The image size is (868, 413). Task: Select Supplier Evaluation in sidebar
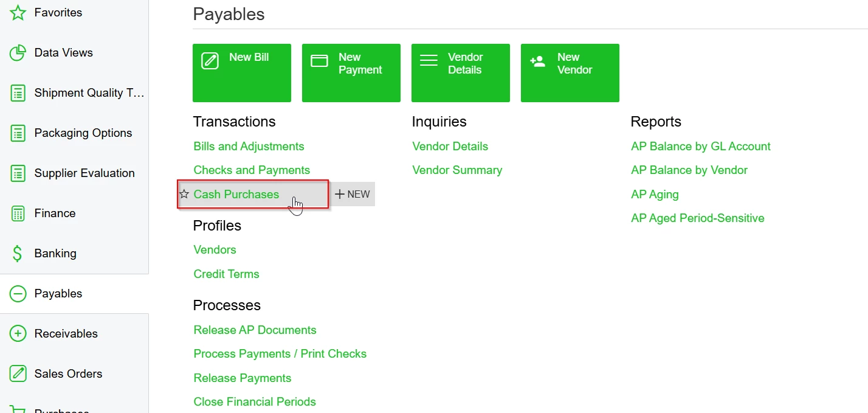pos(74,173)
